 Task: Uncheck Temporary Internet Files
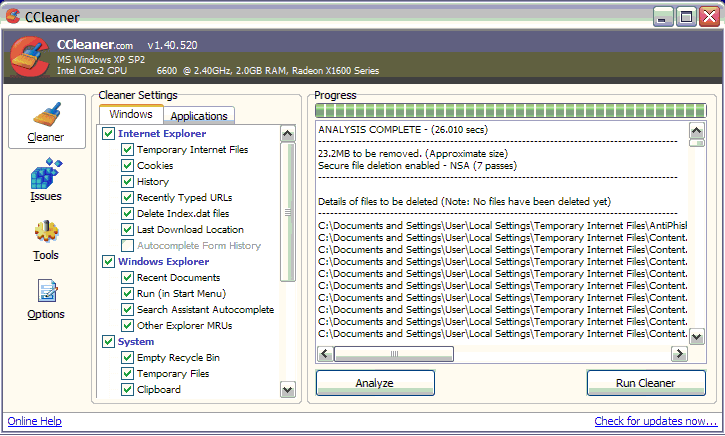click(127, 150)
